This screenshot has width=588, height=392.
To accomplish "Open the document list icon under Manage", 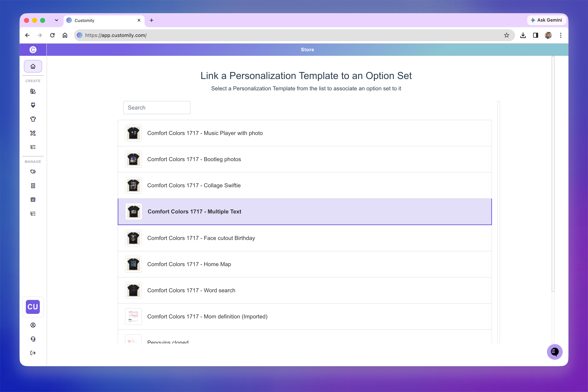I will tap(33, 186).
